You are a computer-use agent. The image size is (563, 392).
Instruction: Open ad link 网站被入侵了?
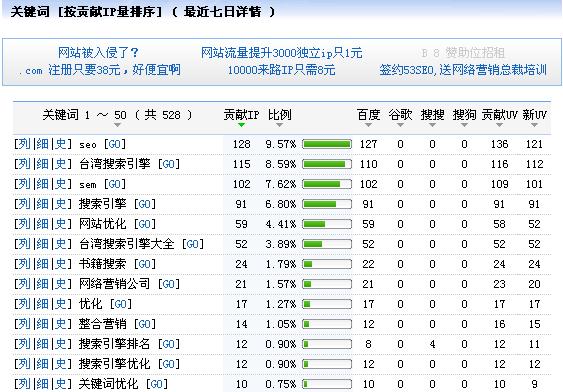pos(98,53)
